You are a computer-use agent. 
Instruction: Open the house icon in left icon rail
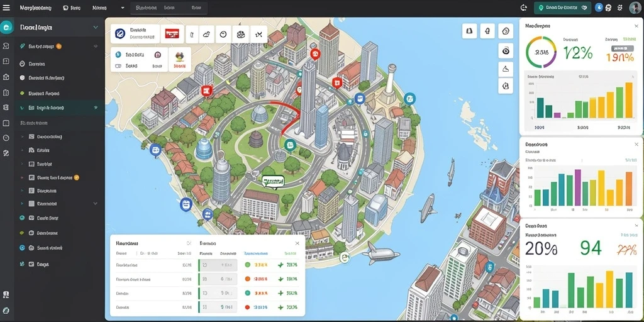[6, 77]
